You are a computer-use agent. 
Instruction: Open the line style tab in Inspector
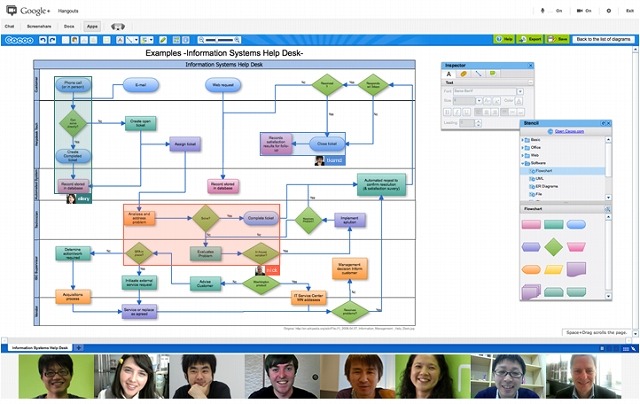coord(478,74)
